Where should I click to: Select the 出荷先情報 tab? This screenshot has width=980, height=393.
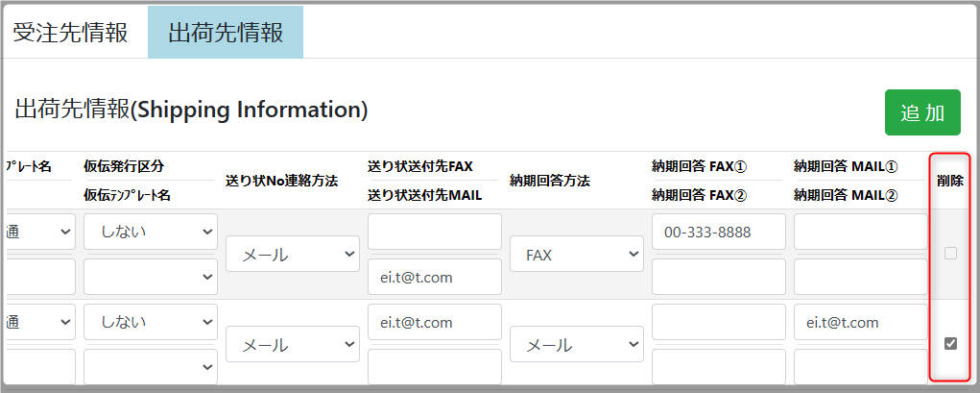[226, 33]
